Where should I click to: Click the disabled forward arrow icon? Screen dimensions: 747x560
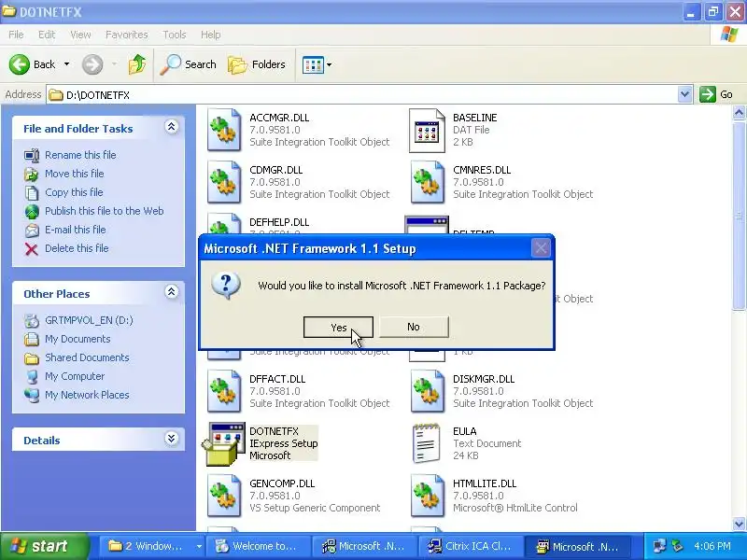click(x=92, y=64)
